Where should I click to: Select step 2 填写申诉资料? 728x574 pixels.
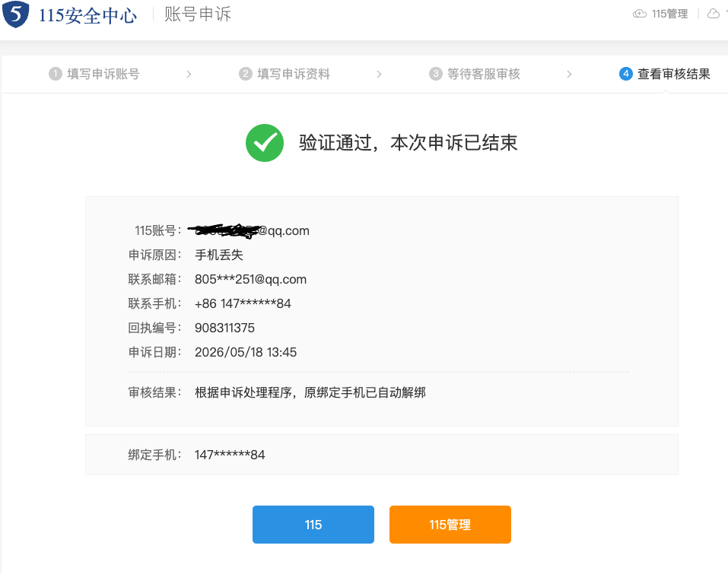[x=285, y=74]
